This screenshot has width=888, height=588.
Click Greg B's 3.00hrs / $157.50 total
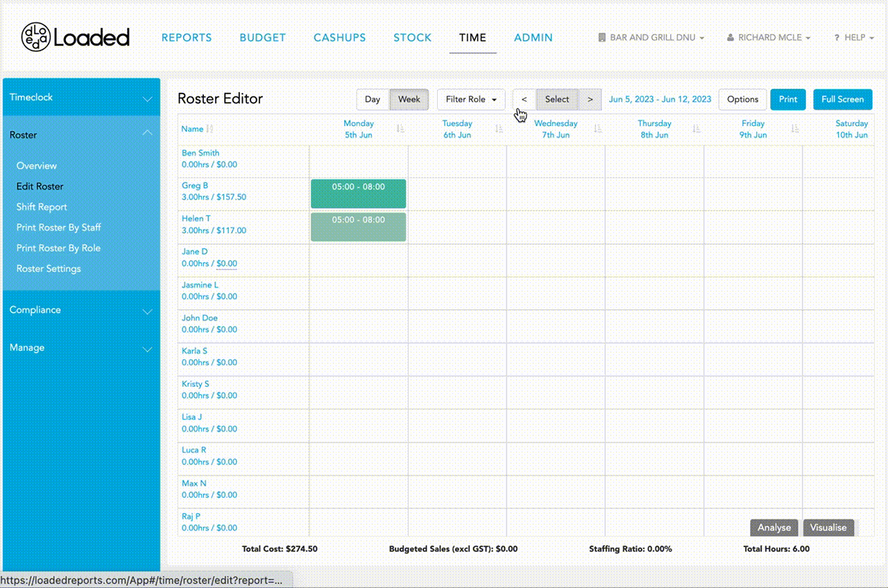214,198
